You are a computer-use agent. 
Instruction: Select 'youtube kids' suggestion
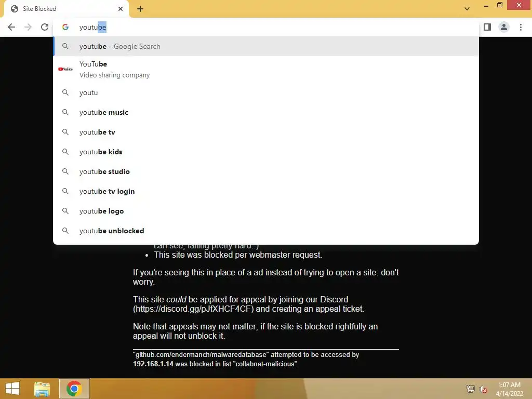pos(266,152)
